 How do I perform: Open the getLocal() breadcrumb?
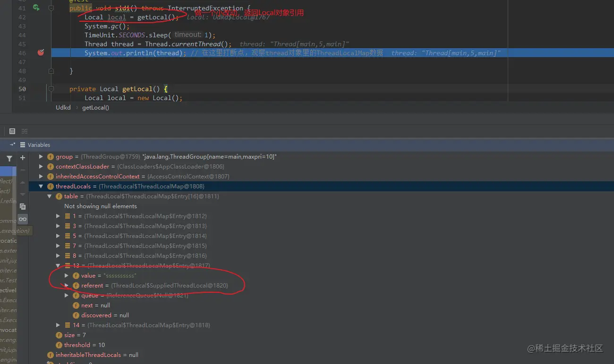coord(95,108)
